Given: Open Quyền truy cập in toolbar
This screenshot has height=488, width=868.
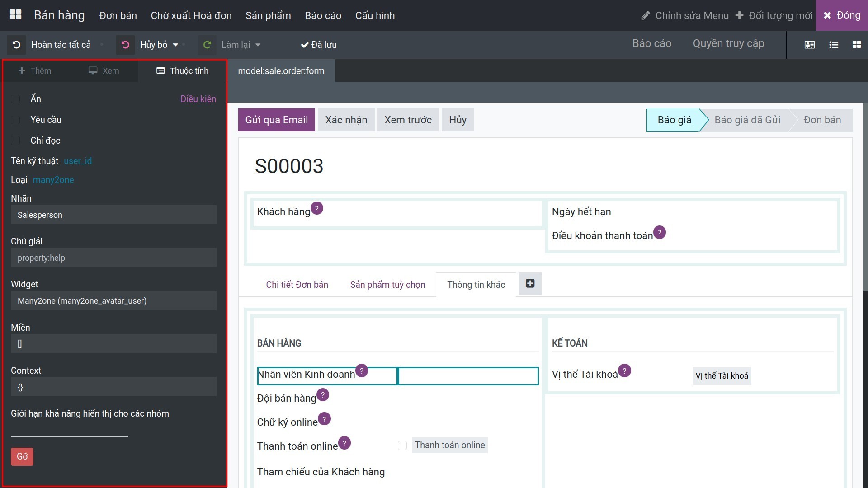Looking at the screenshot, I should (728, 43).
